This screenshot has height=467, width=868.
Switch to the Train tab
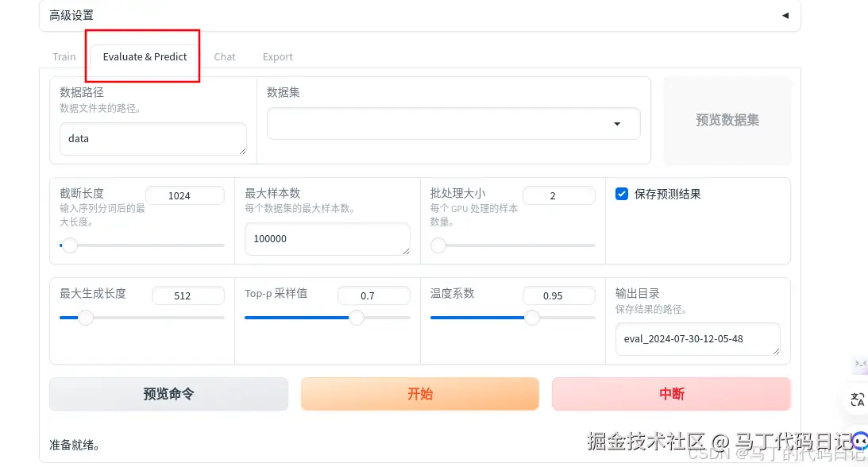pyautogui.click(x=64, y=56)
